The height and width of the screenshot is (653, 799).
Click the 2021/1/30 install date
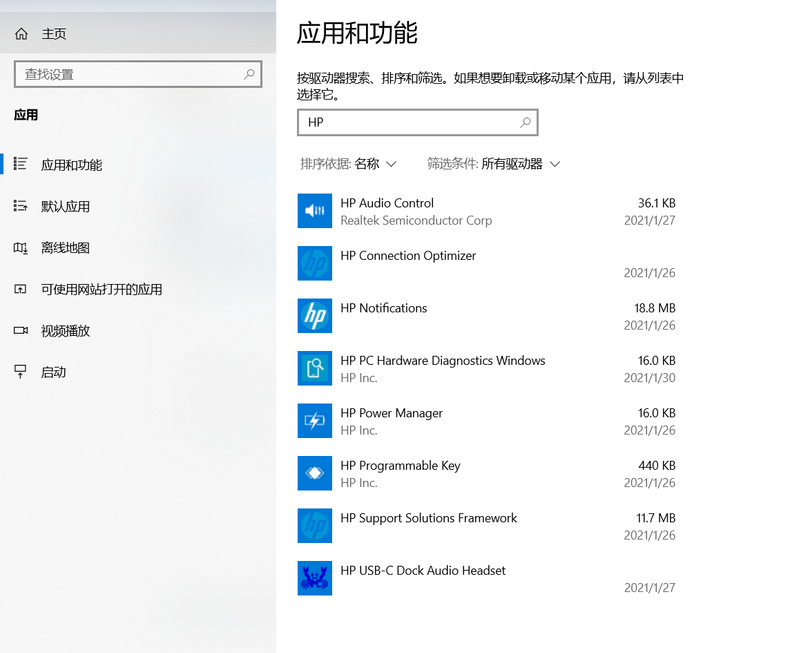point(650,378)
